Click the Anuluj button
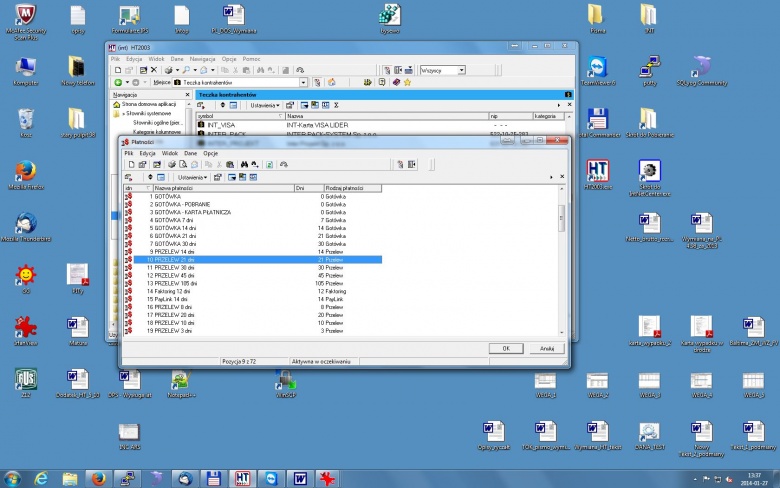This screenshot has width=780, height=488. pyautogui.click(x=547, y=348)
